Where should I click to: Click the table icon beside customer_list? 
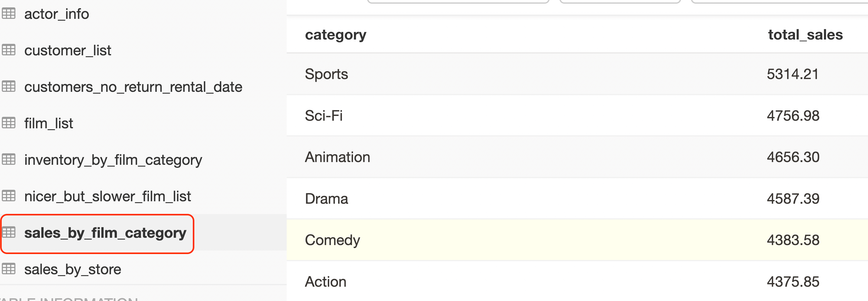[10, 50]
